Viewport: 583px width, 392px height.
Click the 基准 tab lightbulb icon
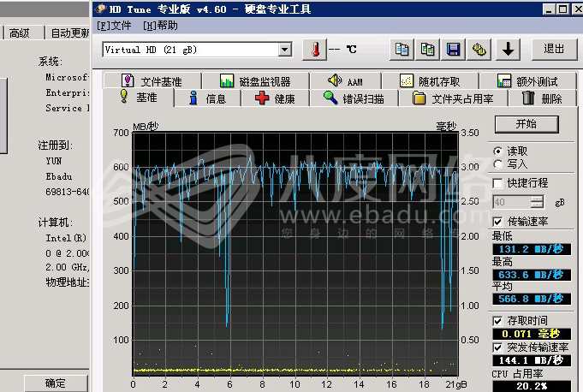pyautogui.click(x=124, y=97)
